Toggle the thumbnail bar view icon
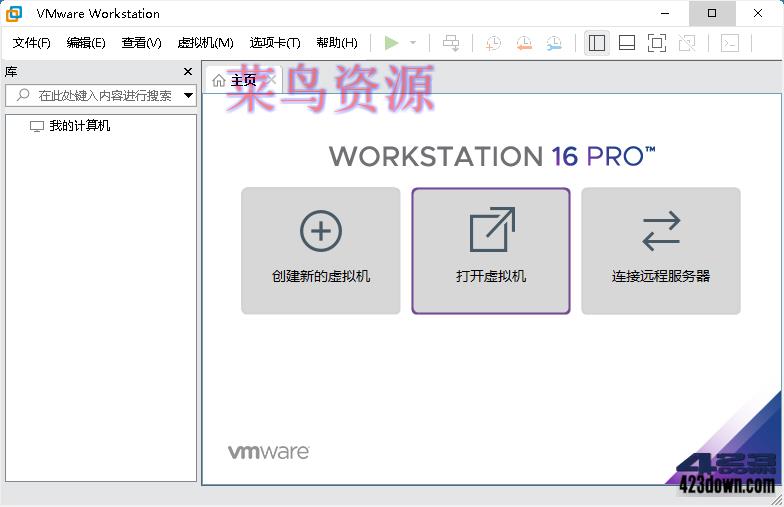Image resolution: width=784 pixels, height=507 pixels. (627, 43)
